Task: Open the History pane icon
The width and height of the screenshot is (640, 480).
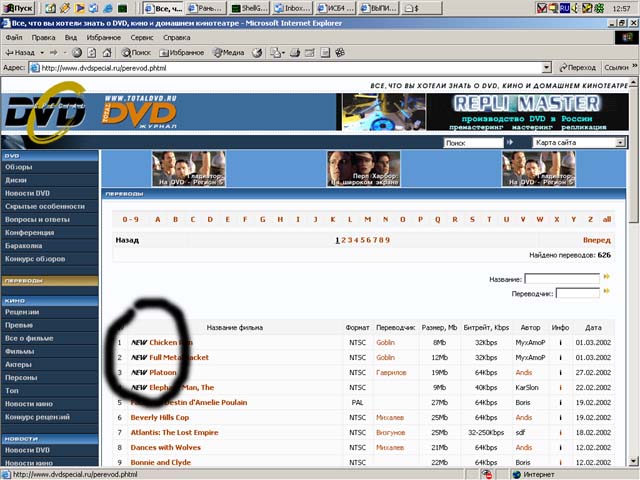Action: (x=257, y=52)
